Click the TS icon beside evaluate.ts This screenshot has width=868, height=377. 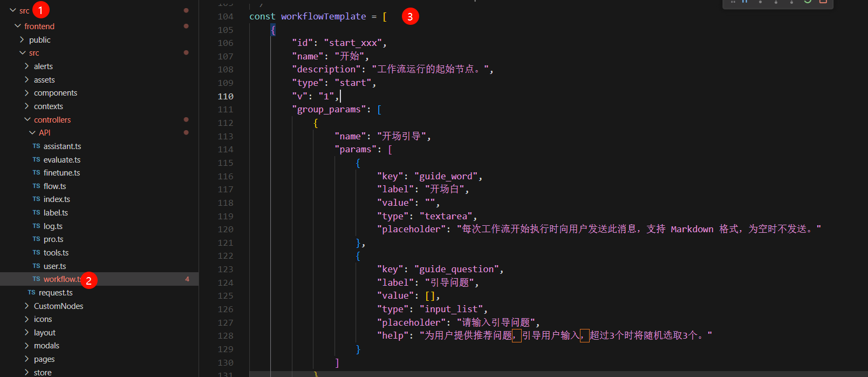[36, 160]
